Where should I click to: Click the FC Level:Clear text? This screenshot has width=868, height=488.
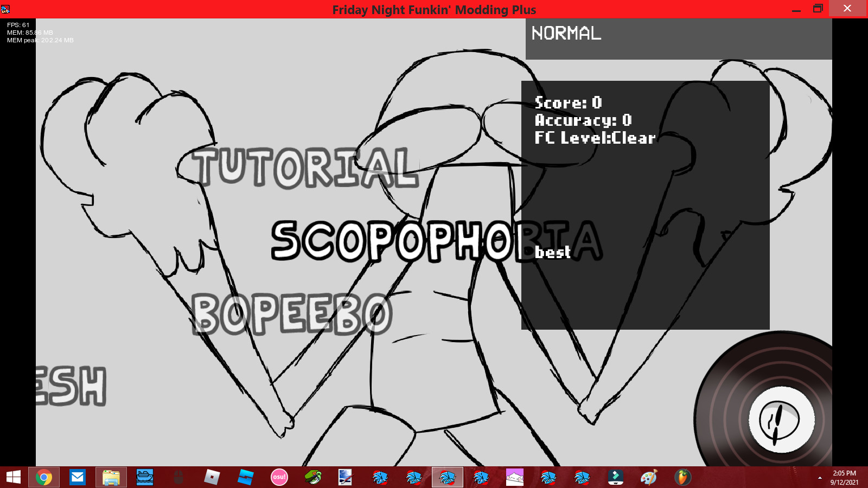[595, 138]
